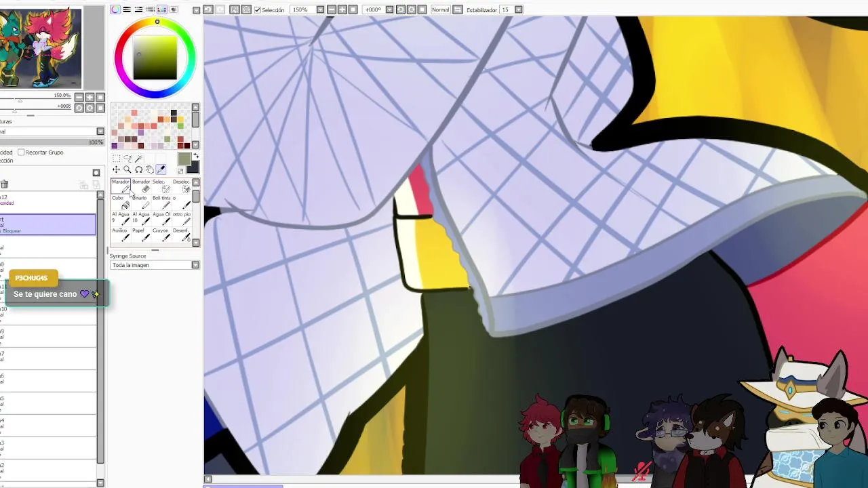Toggle the swatches panel icon

point(162,9)
